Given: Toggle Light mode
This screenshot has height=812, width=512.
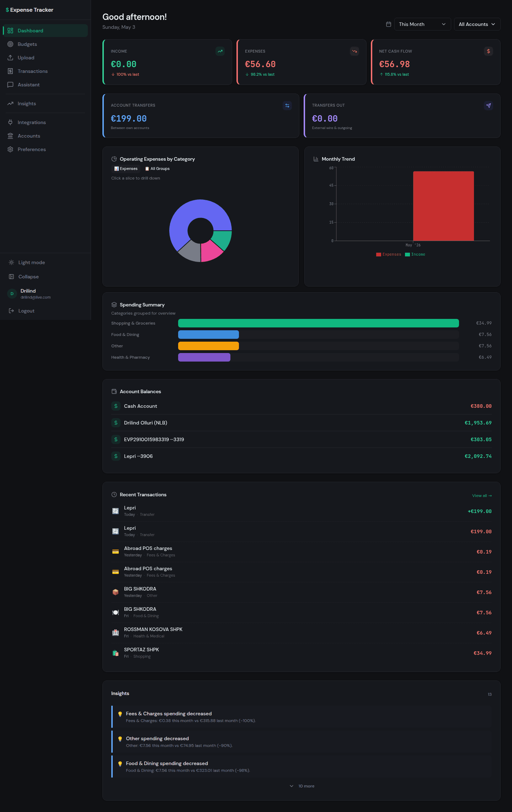Looking at the screenshot, I should 45,262.
